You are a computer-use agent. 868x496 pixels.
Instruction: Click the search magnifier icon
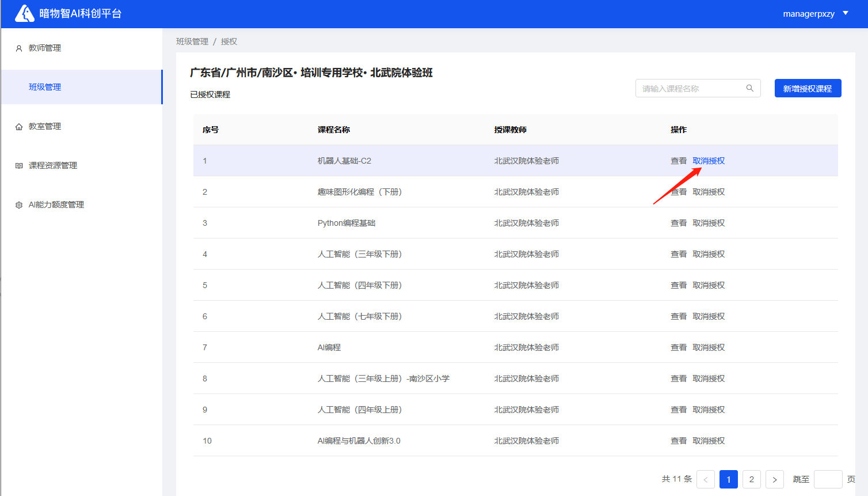coord(750,88)
